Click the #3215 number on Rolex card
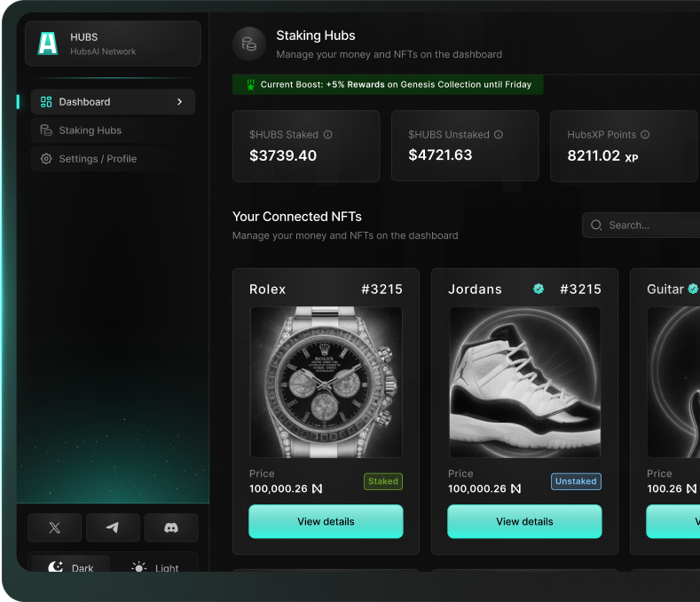Screen dimensions: 700x602 click(381, 289)
